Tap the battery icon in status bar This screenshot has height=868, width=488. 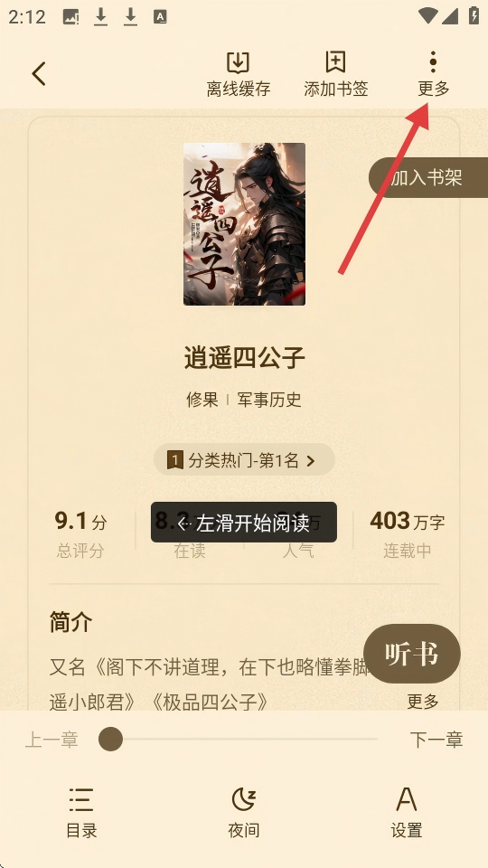pos(474,15)
